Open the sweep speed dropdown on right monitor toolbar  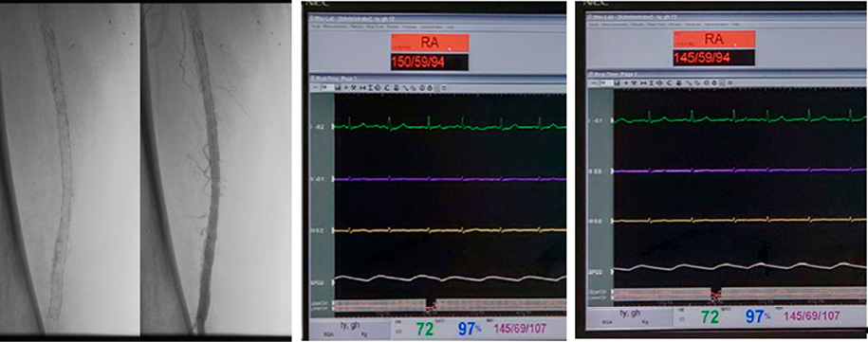606,82
